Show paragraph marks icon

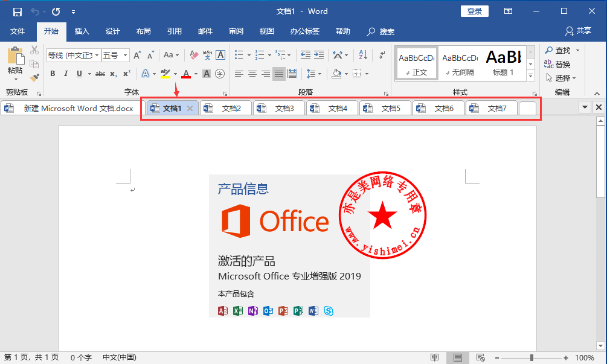click(x=382, y=55)
